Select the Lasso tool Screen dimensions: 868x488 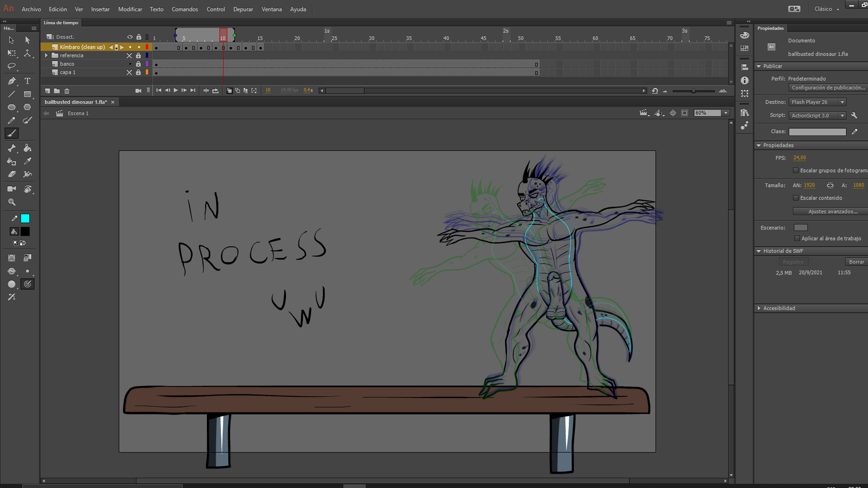[x=11, y=66]
